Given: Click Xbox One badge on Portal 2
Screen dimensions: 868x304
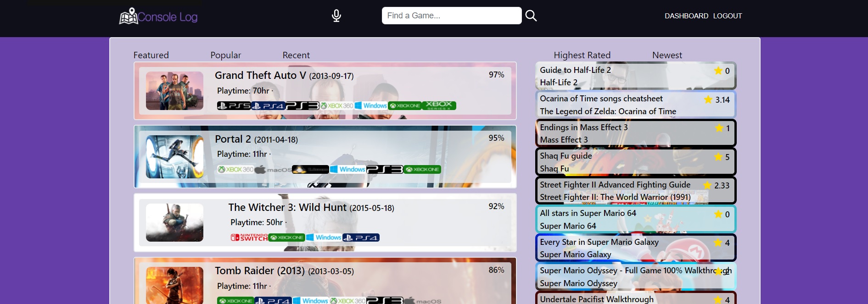Looking at the screenshot, I should pos(422,170).
